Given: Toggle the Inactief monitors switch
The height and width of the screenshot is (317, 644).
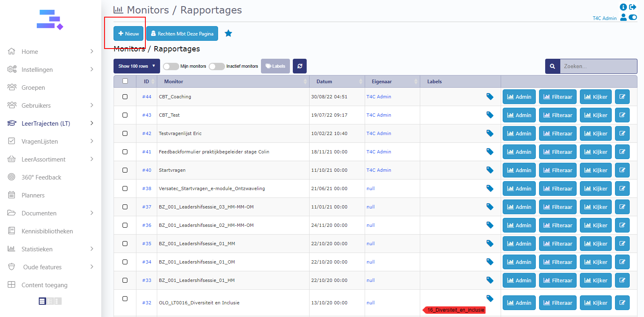Looking at the screenshot, I should pos(216,66).
